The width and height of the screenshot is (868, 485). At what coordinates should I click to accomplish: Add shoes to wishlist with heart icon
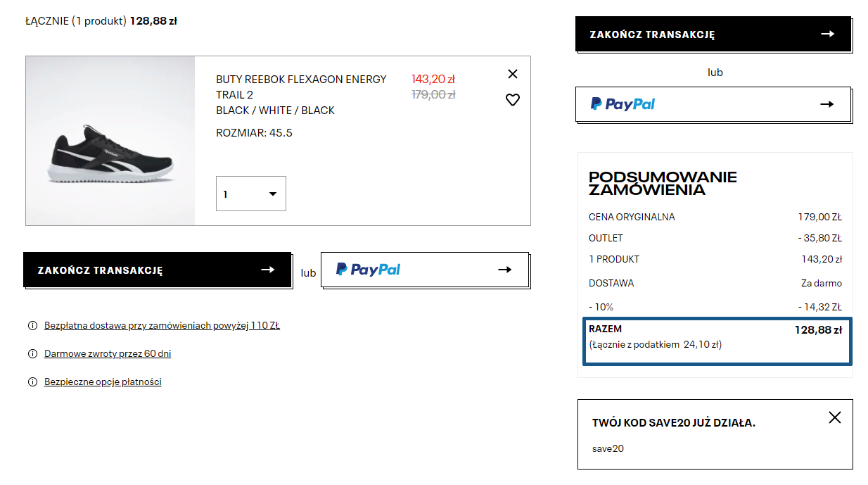tap(512, 100)
